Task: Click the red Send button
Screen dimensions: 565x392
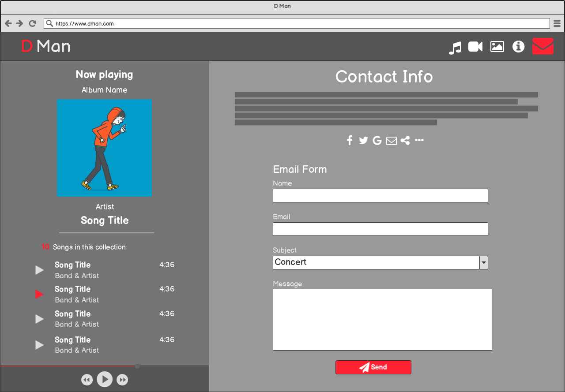Action: [373, 367]
